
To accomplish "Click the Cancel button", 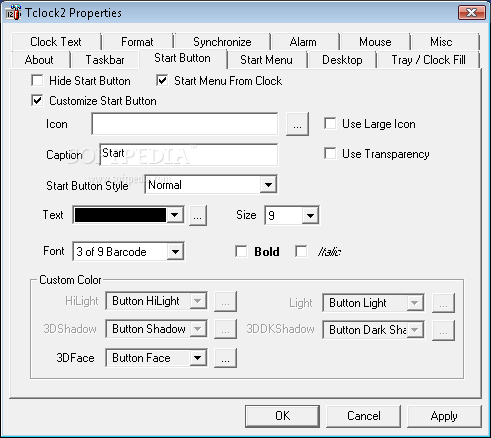I will click(363, 416).
